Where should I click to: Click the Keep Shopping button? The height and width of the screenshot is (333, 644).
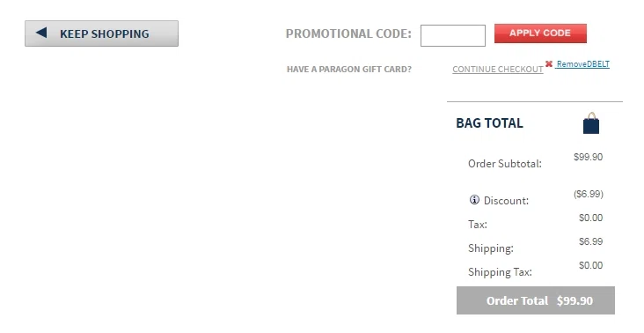[x=101, y=33]
